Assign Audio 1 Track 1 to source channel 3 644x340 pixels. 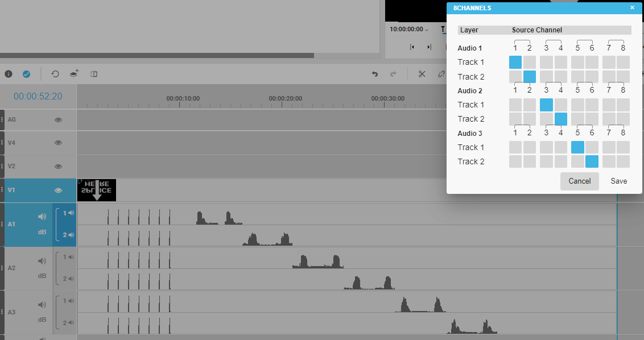click(546, 62)
